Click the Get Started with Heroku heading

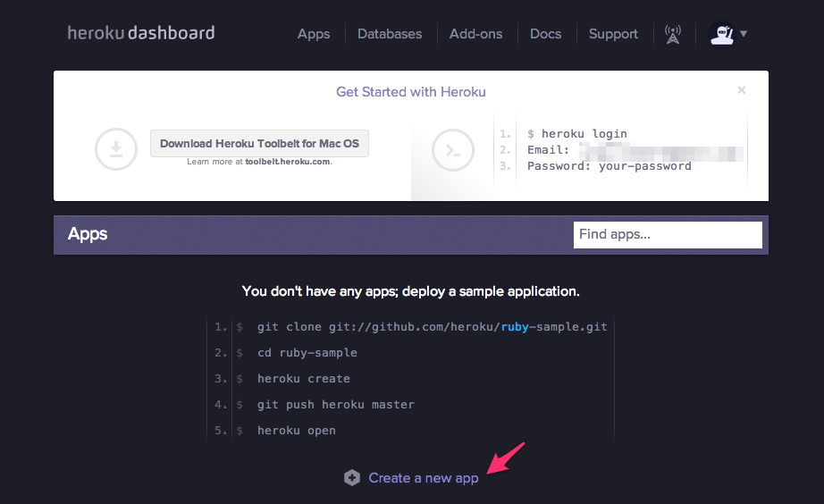[x=411, y=92]
